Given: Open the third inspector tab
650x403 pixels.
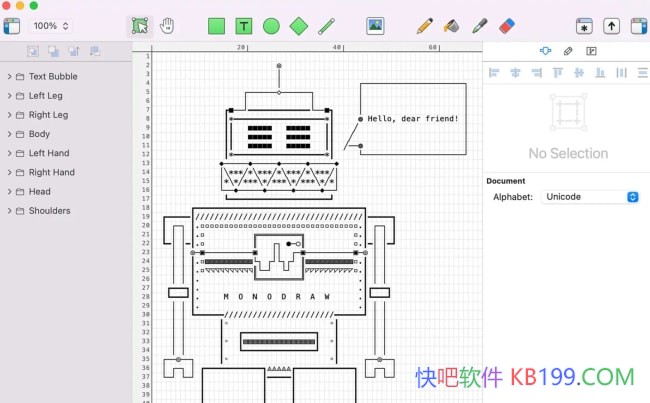Looking at the screenshot, I should pyautogui.click(x=591, y=51).
